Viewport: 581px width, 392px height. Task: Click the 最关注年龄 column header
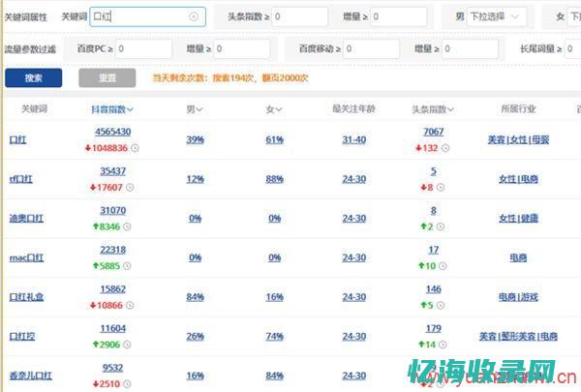click(353, 109)
